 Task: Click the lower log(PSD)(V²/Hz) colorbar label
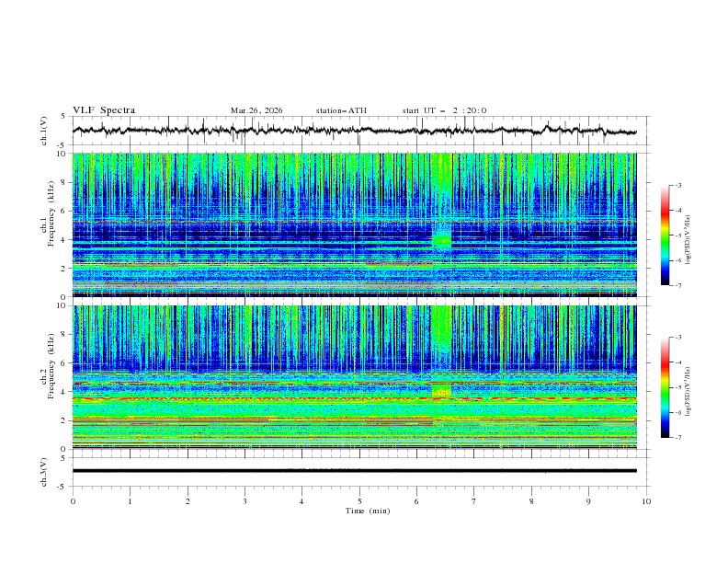(x=688, y=392)
